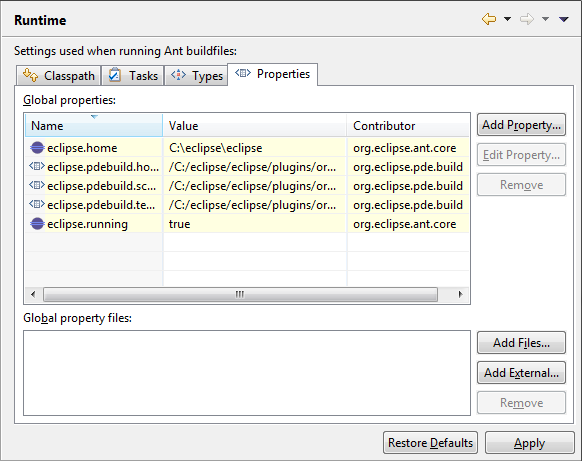Click the eclipse.home row icon
The image size is (582, 461).
tap(37, 148)
